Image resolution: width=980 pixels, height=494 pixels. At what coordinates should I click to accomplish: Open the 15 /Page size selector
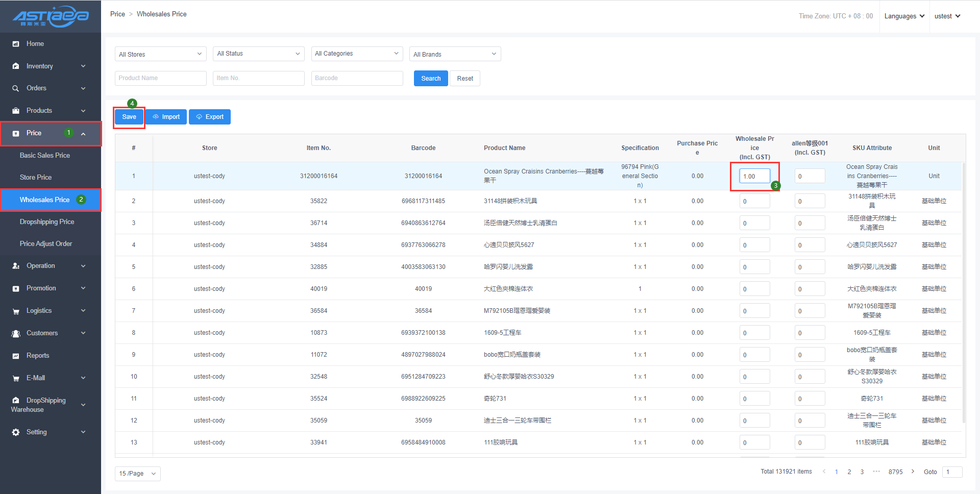137,474
